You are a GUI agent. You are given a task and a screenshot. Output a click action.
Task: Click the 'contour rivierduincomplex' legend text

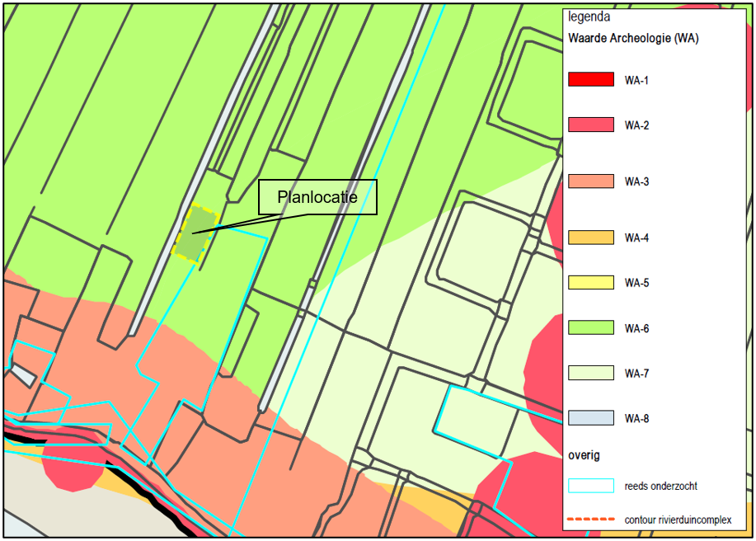pyautogui.click(x=678, y=520)
